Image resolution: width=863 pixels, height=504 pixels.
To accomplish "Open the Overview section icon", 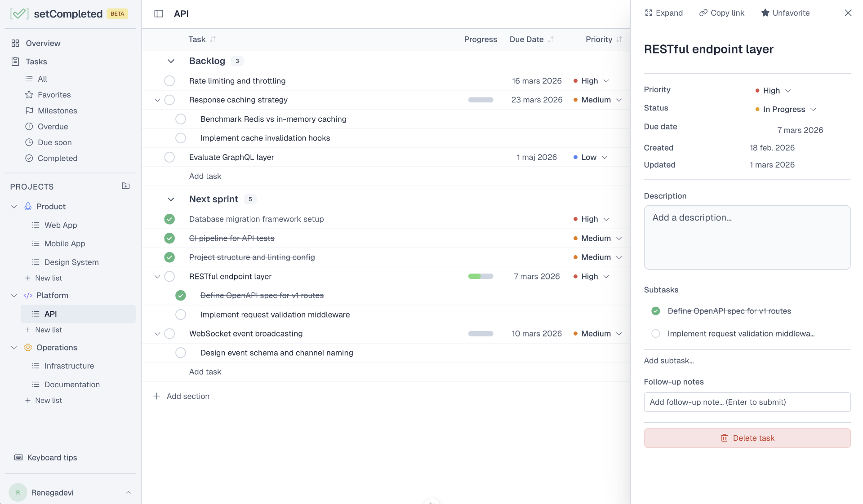I will [16, 43].
